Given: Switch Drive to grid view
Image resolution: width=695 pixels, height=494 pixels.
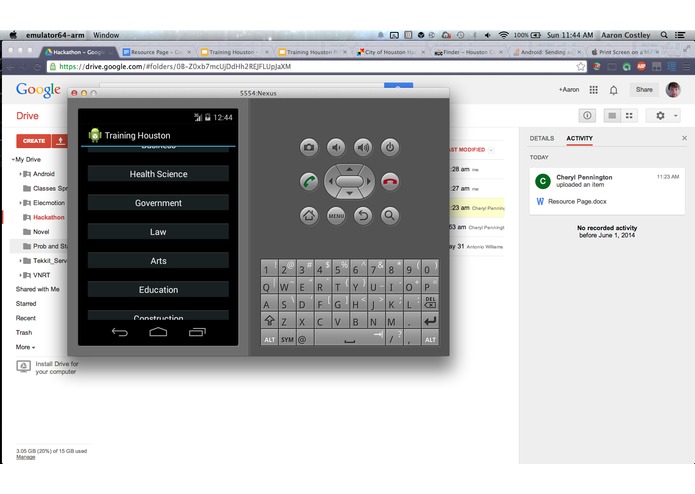Looking at the screenshot, I should [629, 116].
